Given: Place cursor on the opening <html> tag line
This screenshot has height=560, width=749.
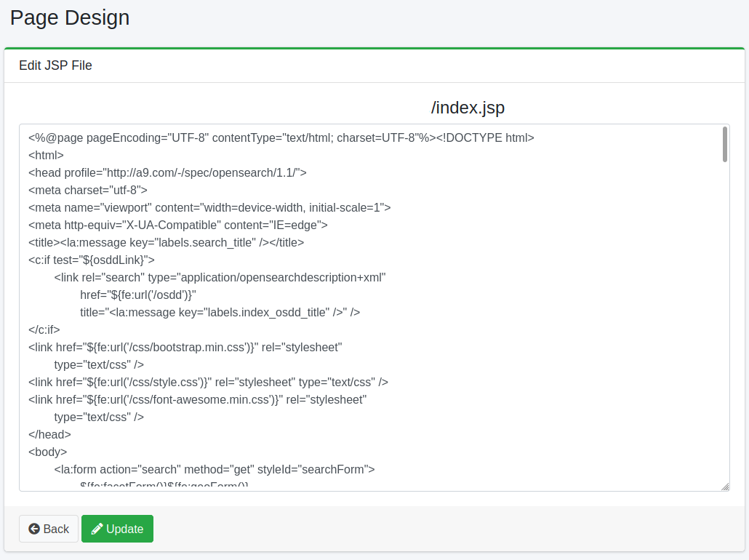Looking at the screenshot, I should pos(46,155).
